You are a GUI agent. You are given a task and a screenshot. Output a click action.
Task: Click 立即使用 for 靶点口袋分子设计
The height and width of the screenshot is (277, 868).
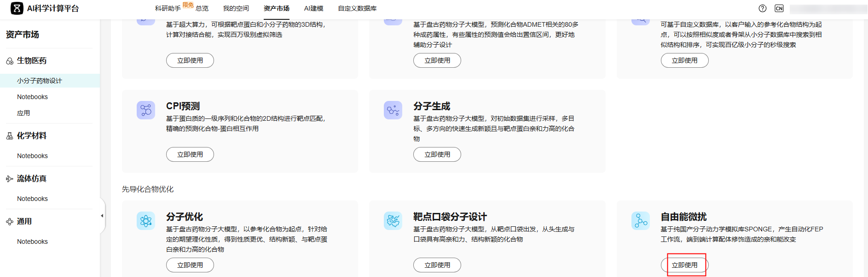tap(437, 265)
